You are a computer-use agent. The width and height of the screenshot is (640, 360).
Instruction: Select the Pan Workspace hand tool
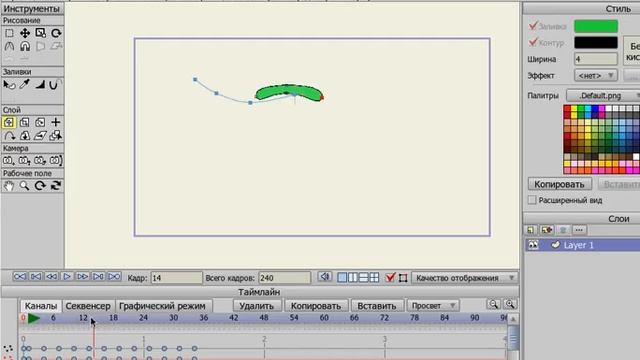(9, 186)
